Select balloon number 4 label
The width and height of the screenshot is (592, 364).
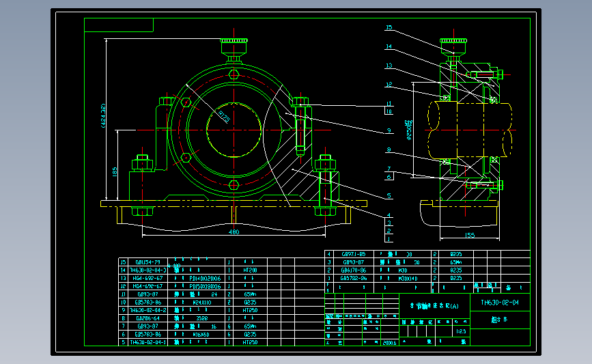[389, 215]
